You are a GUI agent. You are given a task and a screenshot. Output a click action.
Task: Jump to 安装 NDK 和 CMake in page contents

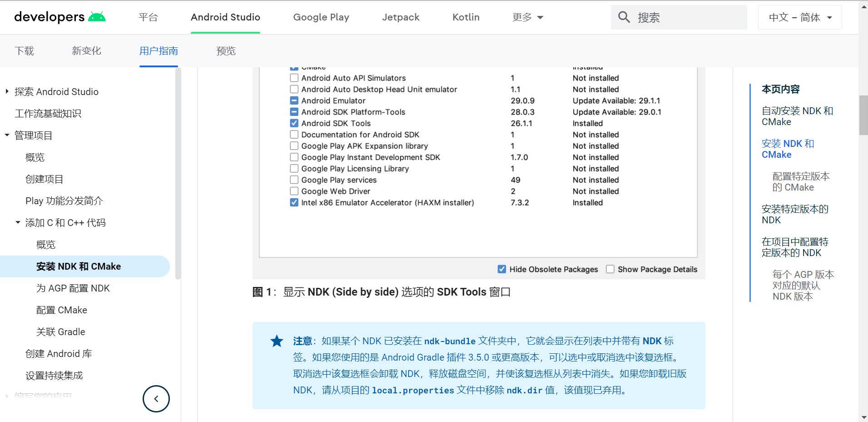788,149
